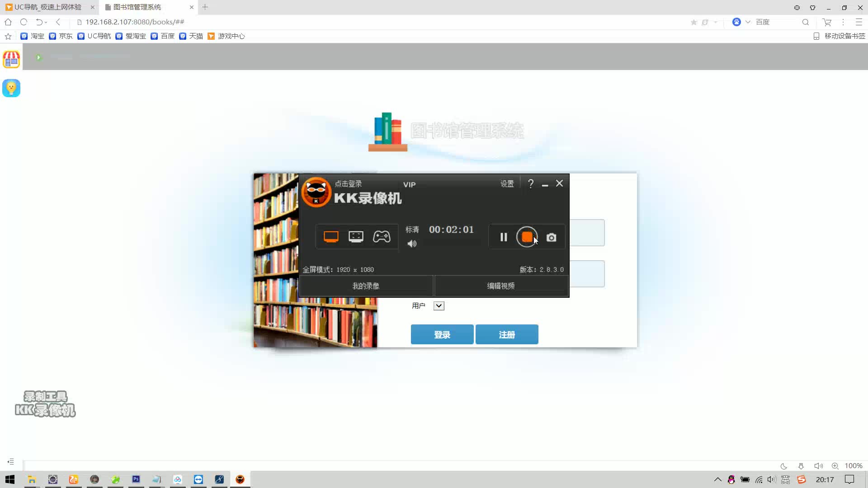
Task: Open the browser menu with three dots
Action: (842, 22)
